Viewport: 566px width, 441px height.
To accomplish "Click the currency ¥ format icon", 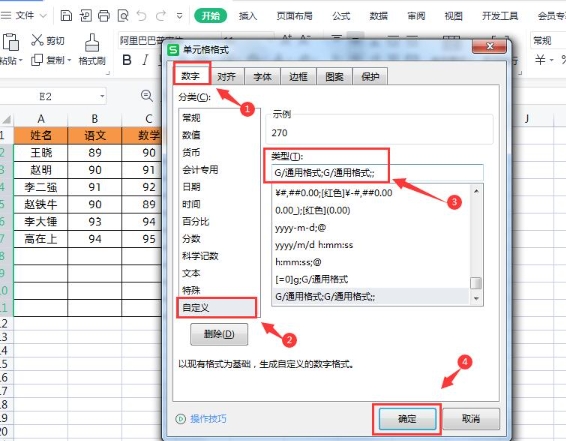I will pos(540,60).
